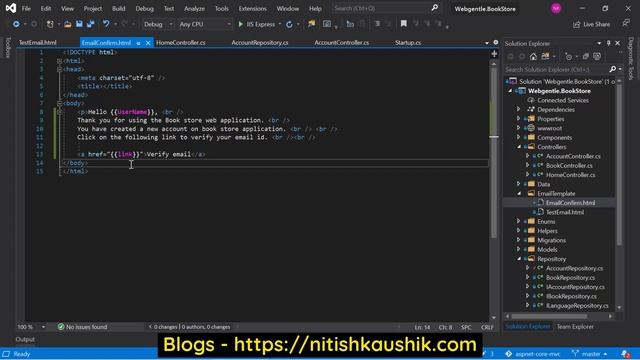This screenshot has height=360, width=640.
Task: Click the browser Refresh icon in toolbar
Action: click(x=289, y=24)
